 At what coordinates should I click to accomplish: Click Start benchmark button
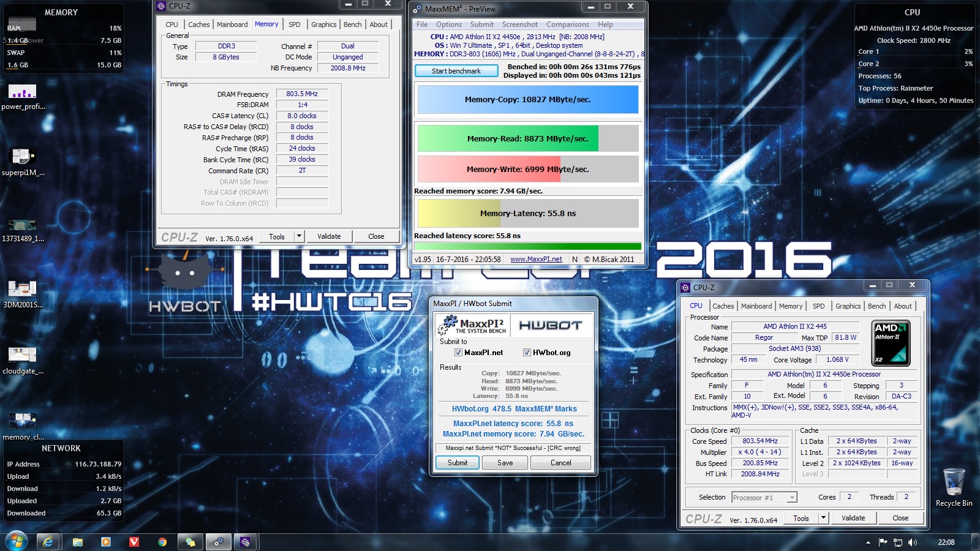click(456, 71)
